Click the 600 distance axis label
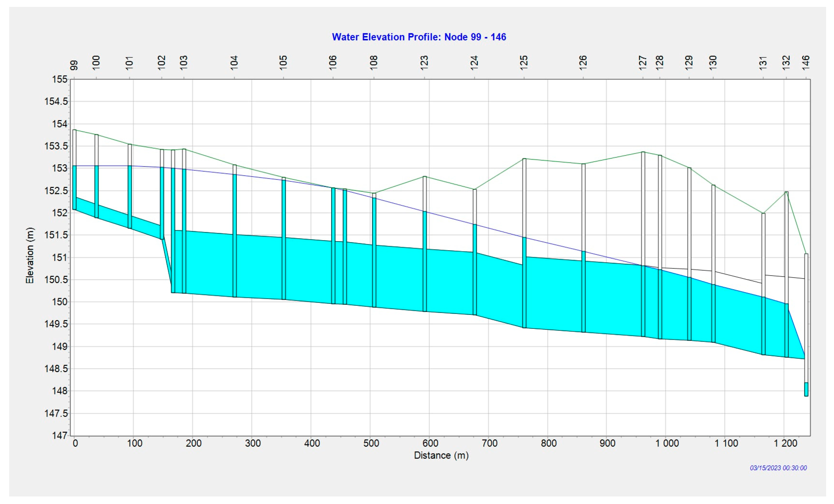 (430, 443)
